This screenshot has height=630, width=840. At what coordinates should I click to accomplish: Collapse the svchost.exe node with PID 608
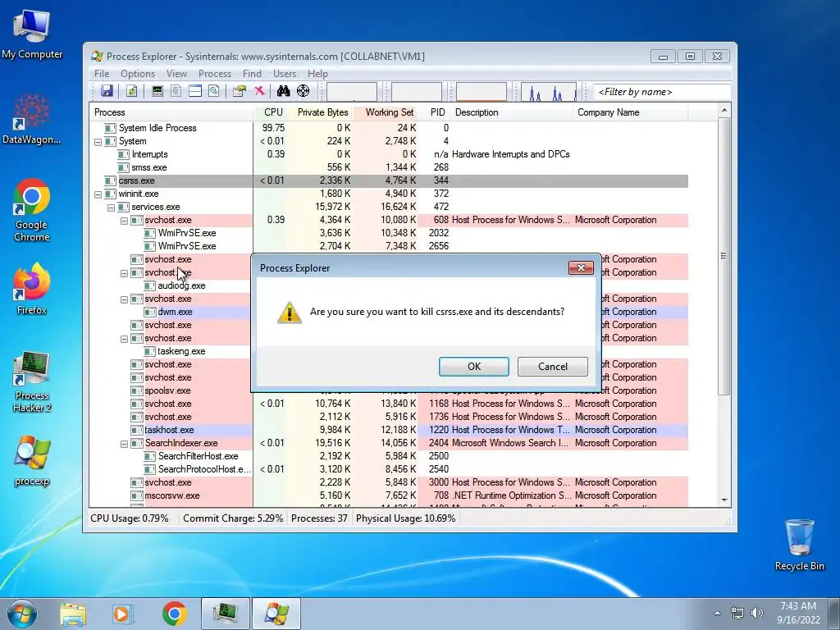(125, 221)
